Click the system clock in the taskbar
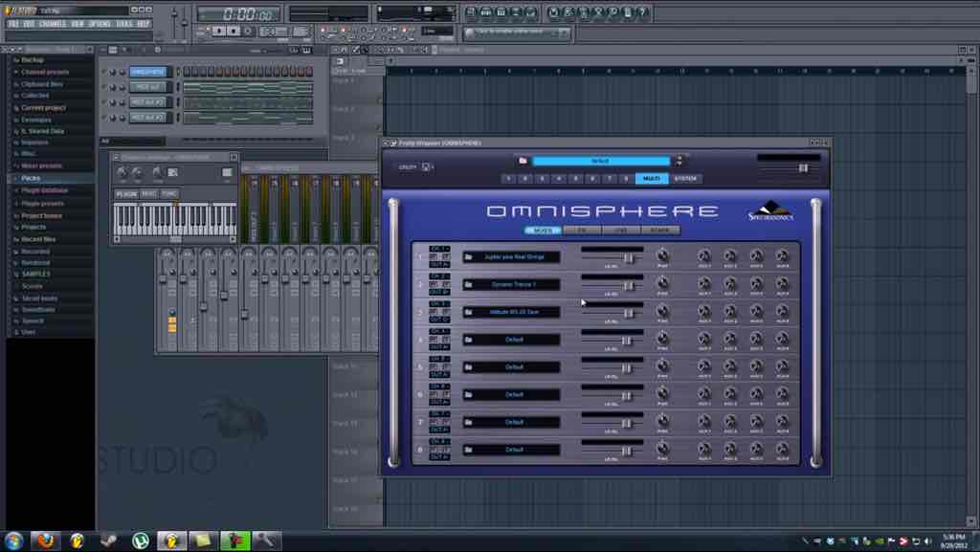 click(x=954, y=541)
